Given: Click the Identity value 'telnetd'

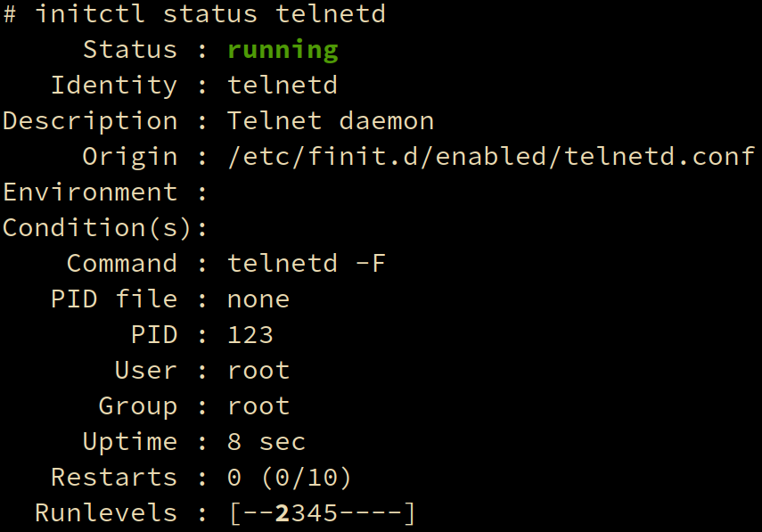Looking at the screenshot, I should pos(283,85).
